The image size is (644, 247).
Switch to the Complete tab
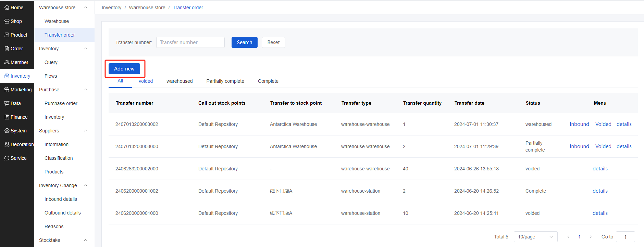click(x=268, y=81)
